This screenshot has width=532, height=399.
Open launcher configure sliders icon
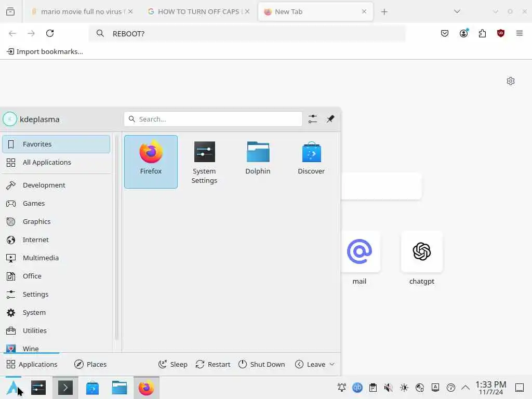point(313,119)
